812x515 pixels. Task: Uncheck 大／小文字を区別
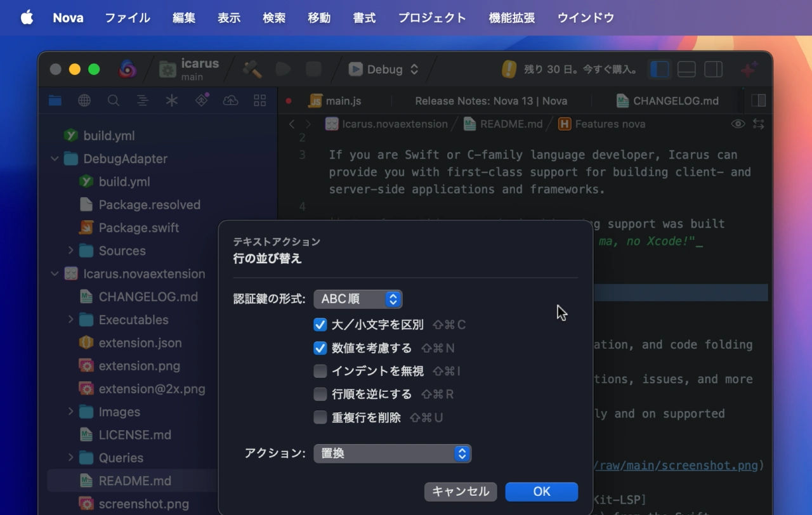320,324
